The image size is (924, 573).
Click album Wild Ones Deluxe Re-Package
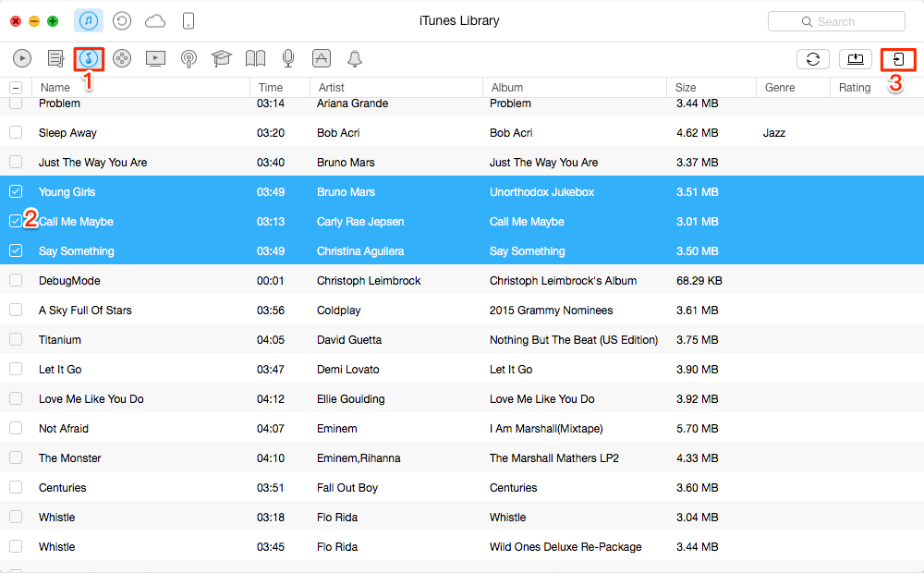(565, 546)
